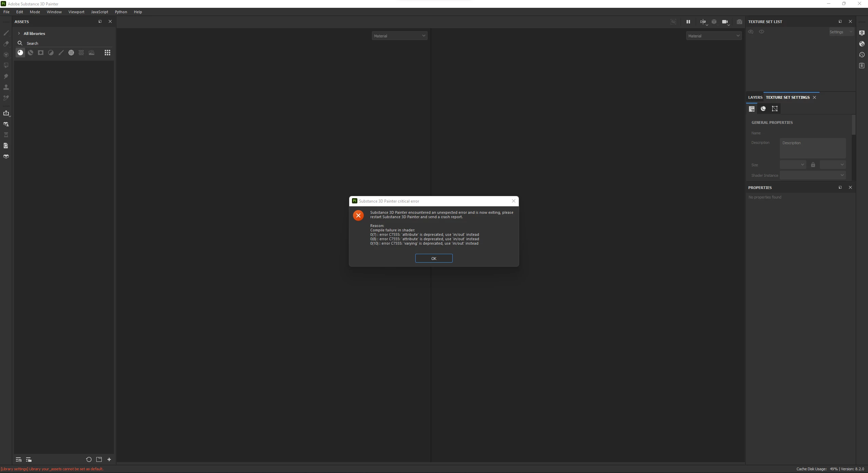Close the critical error dialog with X
The width and height of the screenshot is (868, 473).
pos(513,201)
